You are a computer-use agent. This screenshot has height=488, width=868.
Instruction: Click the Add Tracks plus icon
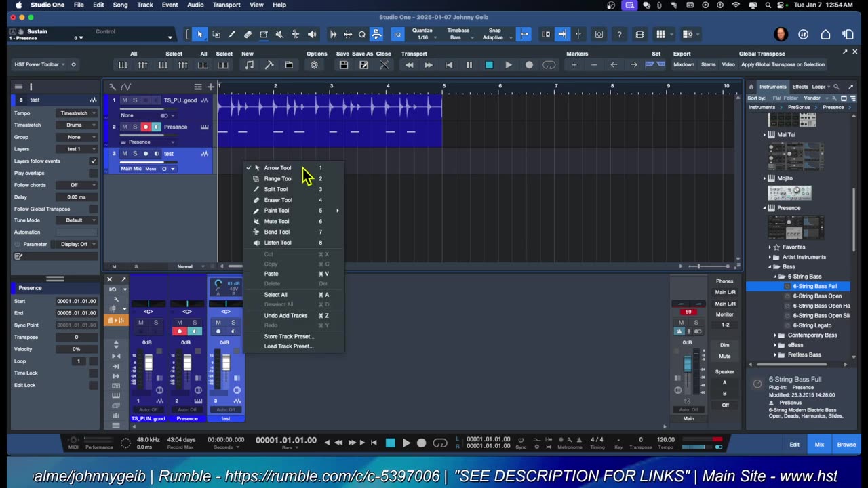[210, 87]
